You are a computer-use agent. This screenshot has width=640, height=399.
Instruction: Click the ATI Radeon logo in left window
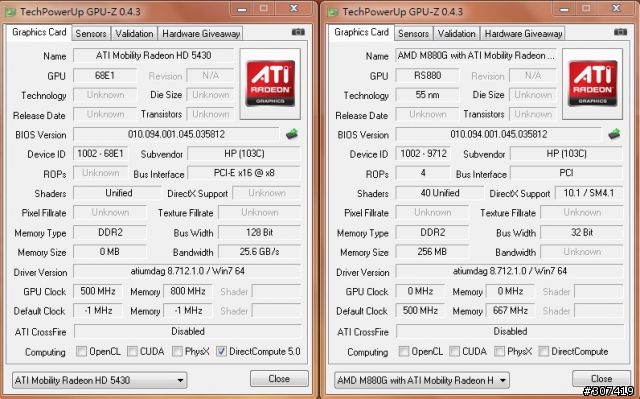(270, 84)
